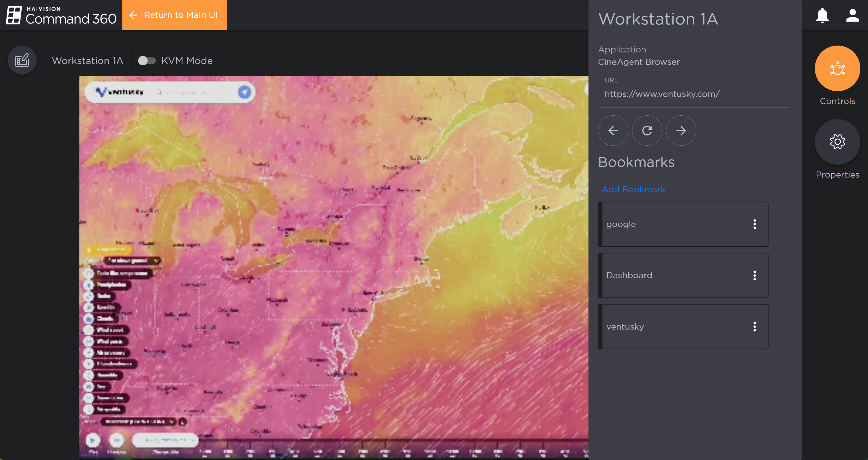Reload page with refresh icon
Image resolution: width=868 pixels, height=460 pixels.
point(647,130)
